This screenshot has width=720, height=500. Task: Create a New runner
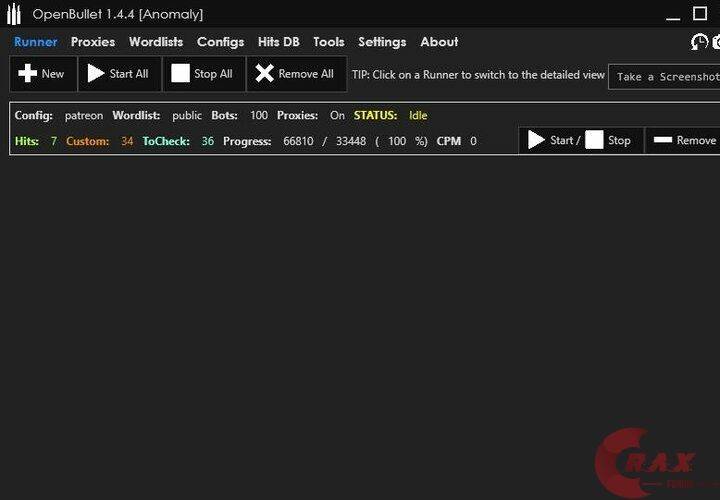pos(44,74)
